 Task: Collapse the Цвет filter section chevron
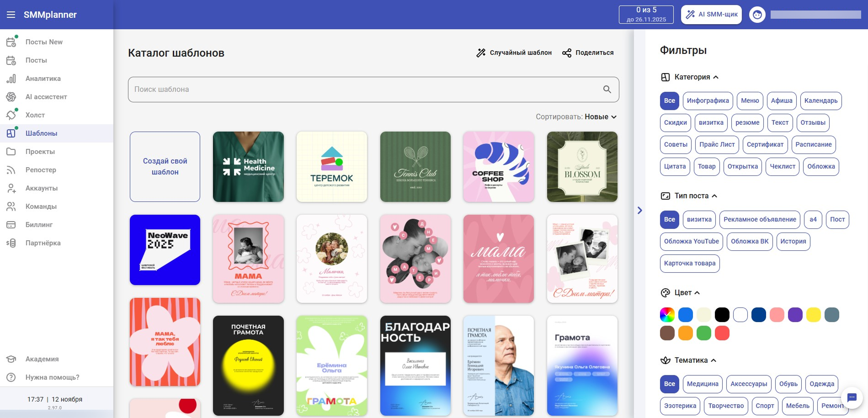(697, 293)
